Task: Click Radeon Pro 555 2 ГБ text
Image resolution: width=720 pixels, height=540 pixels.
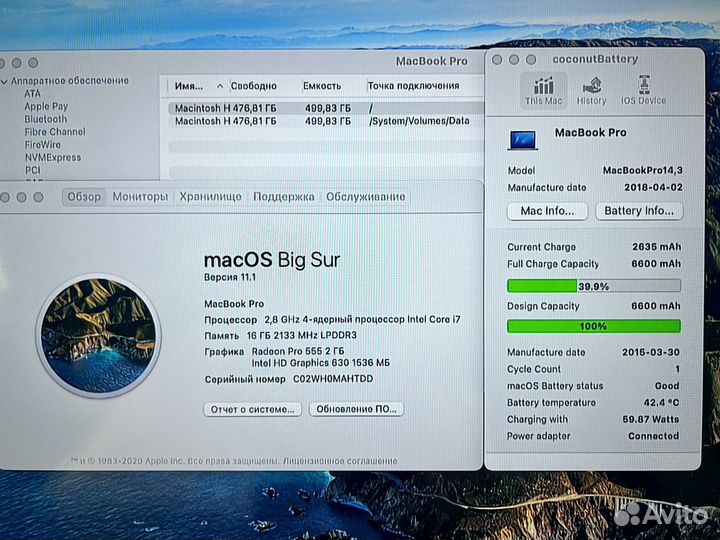Action: (298, 351)
